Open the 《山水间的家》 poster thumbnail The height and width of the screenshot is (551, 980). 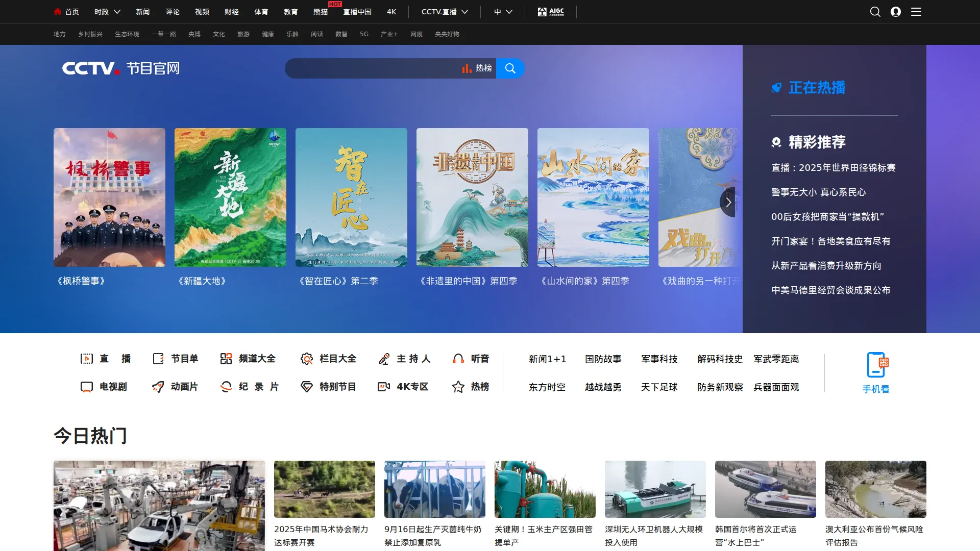click(593, 197)
